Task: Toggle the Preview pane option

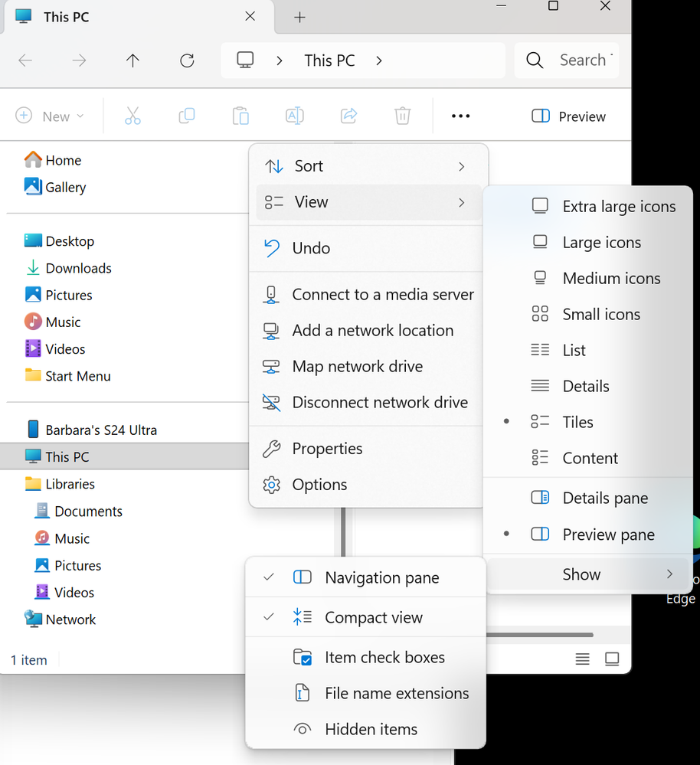Action: coord(588,535)
